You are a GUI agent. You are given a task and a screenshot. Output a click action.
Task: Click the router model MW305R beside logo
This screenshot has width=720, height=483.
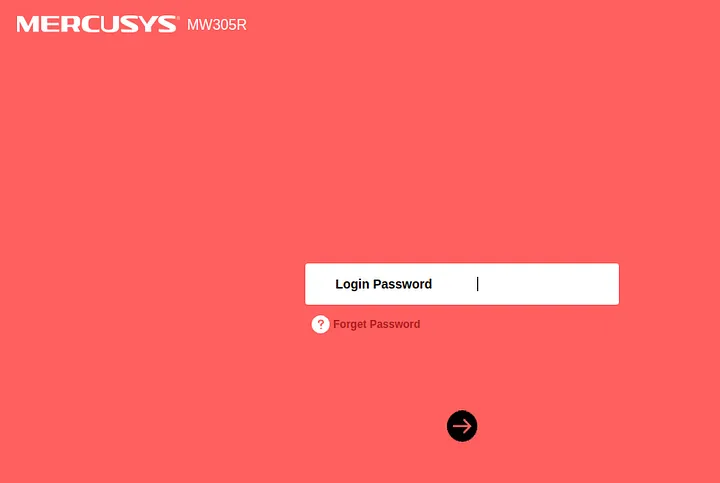coord(217,24)
